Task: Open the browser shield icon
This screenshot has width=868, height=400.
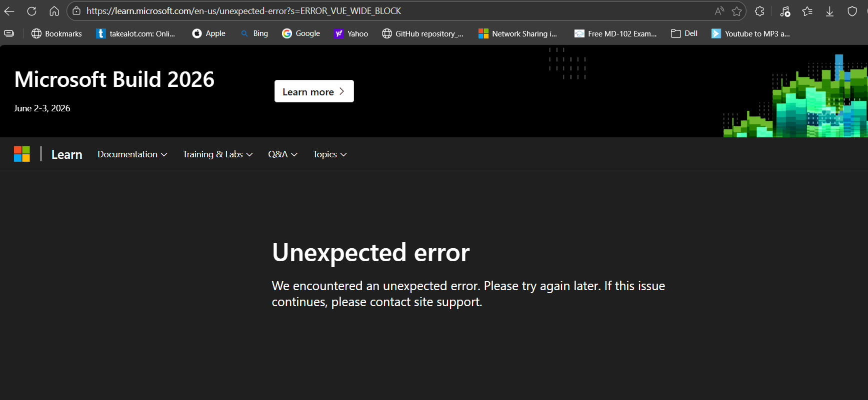Action: (852, 11)
